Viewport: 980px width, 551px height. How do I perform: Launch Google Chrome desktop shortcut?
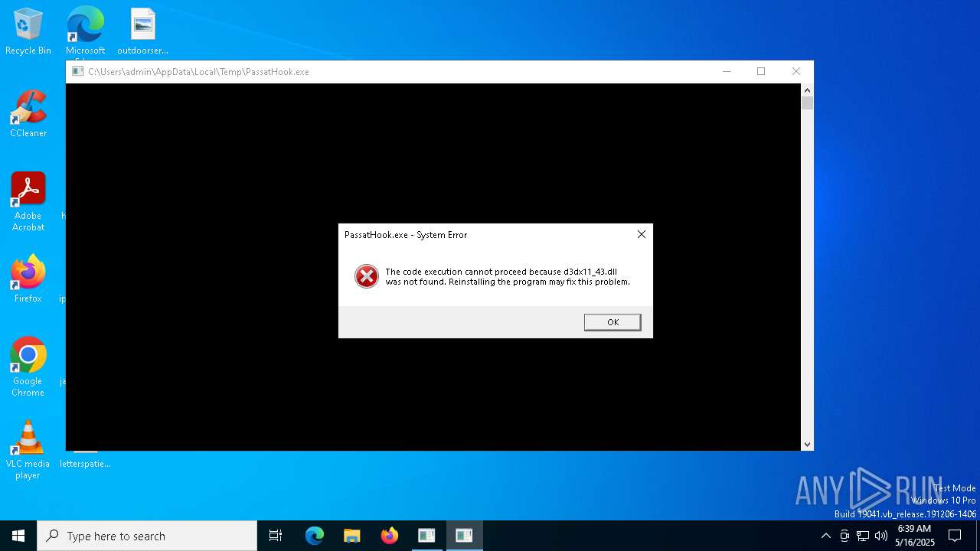(28, 367)
